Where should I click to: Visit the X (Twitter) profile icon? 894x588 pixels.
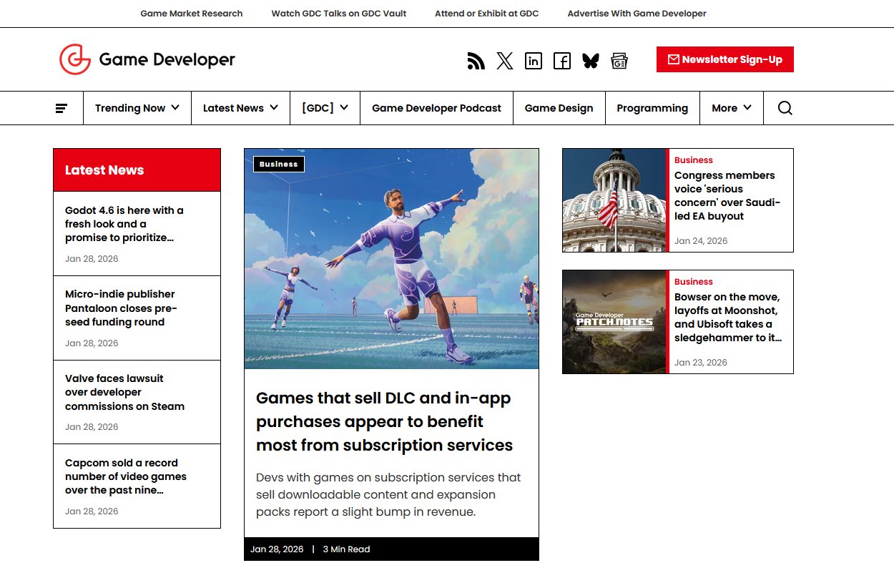[x=505, y=61]
